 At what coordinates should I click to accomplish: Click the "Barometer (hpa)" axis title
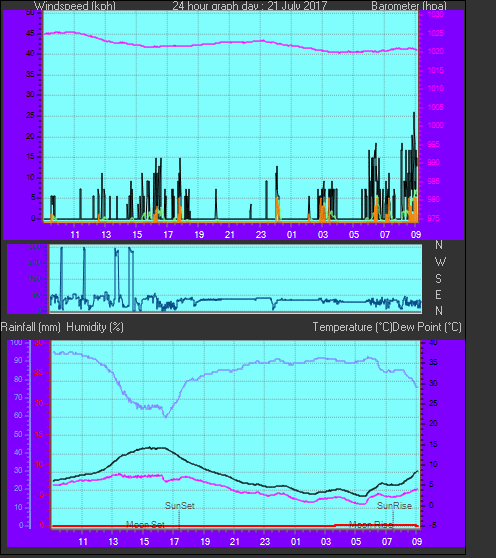pos(409,6)
